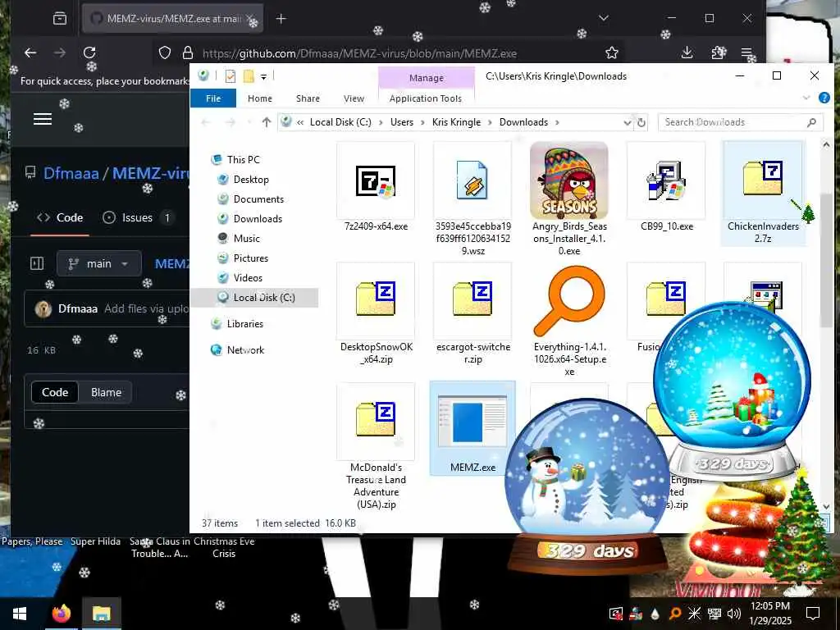Click the Explorer back arrow
840x630 pixels.
tap(205, 122)
